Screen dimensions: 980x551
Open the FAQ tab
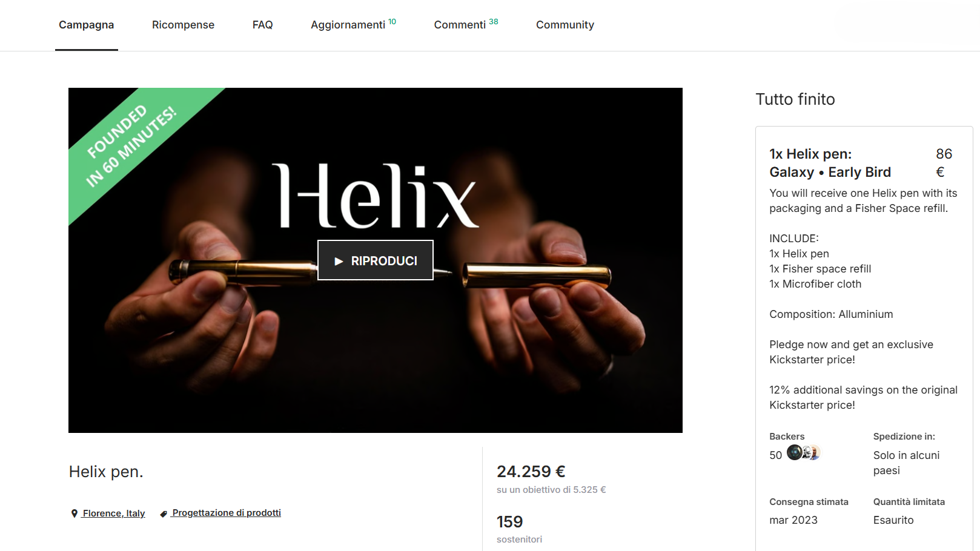pos(263,25)
